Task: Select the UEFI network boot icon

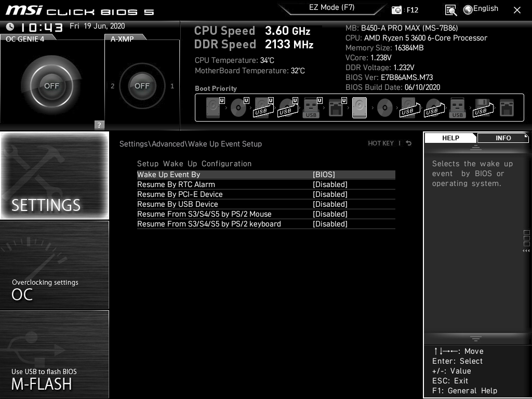Action: tap(337, 108)
